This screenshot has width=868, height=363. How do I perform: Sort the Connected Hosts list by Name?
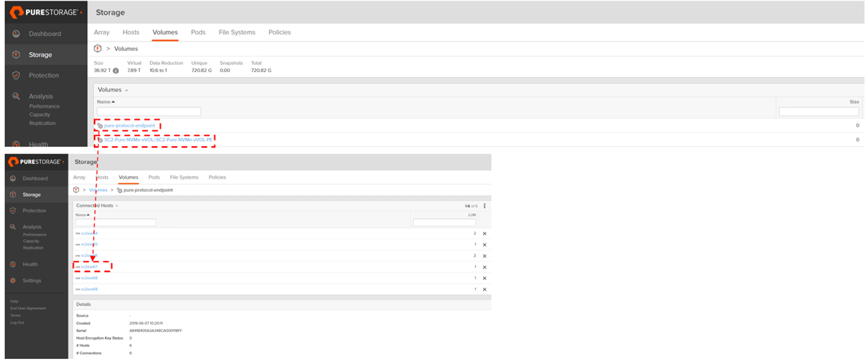(x=82, y=215)
